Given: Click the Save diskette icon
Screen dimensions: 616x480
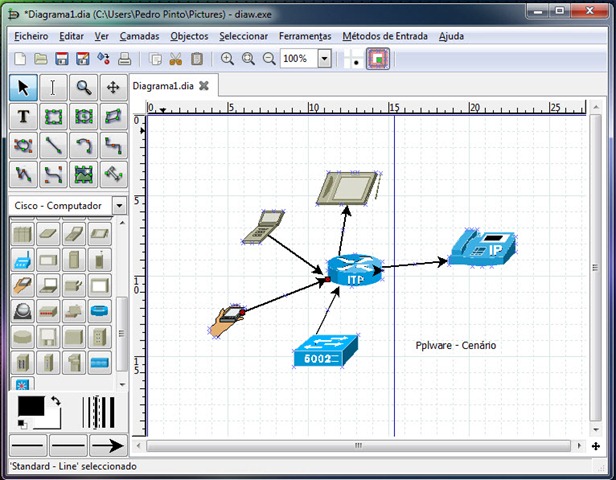Looking at the screenshot, I should [x=62, y=59].
